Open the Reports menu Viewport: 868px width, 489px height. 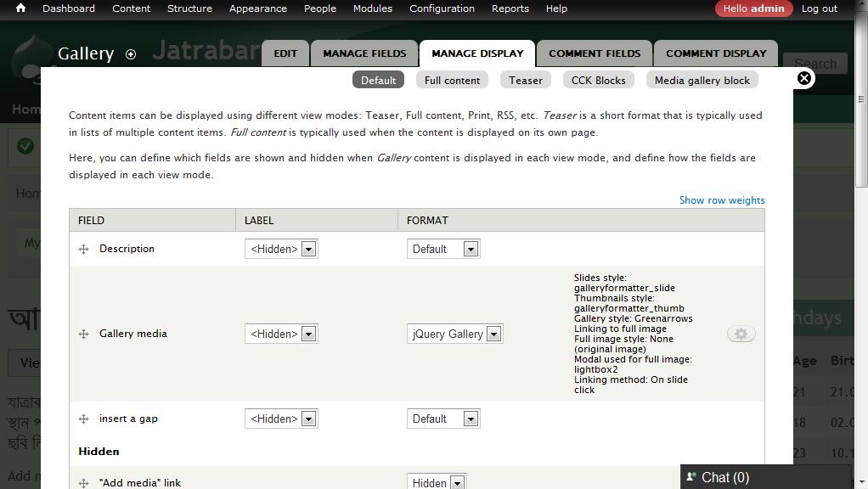tap(510, 8)
